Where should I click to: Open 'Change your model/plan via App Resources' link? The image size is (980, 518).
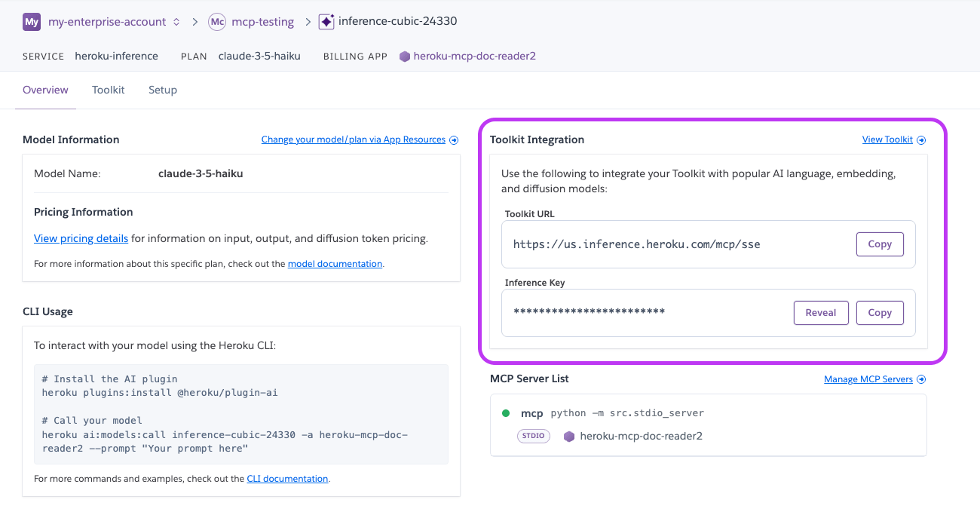pyautogui.click(x=354, y=139)
